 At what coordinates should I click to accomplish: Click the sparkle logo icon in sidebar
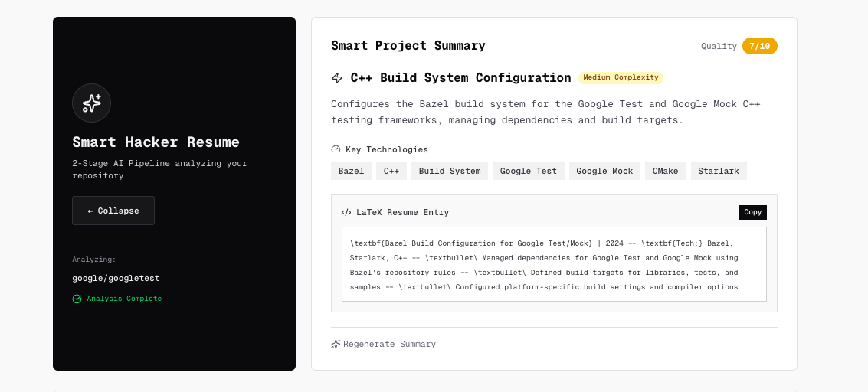(91, 103)
